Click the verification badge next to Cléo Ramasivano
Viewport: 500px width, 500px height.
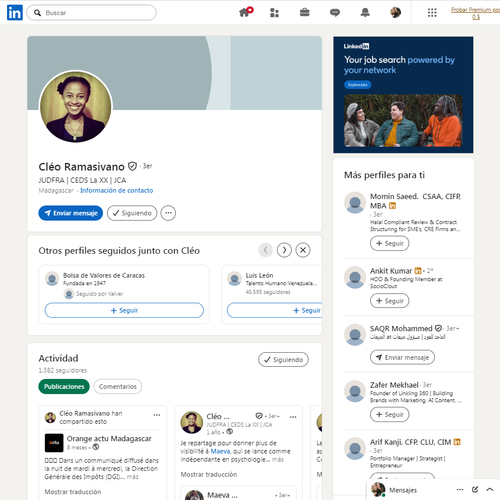tap(133, 166)
